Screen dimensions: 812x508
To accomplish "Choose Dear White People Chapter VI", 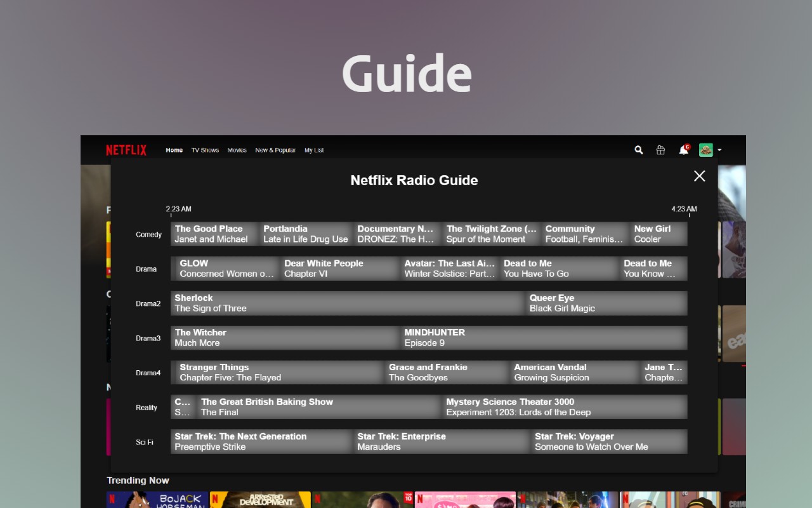I will [x=340, y=269].
